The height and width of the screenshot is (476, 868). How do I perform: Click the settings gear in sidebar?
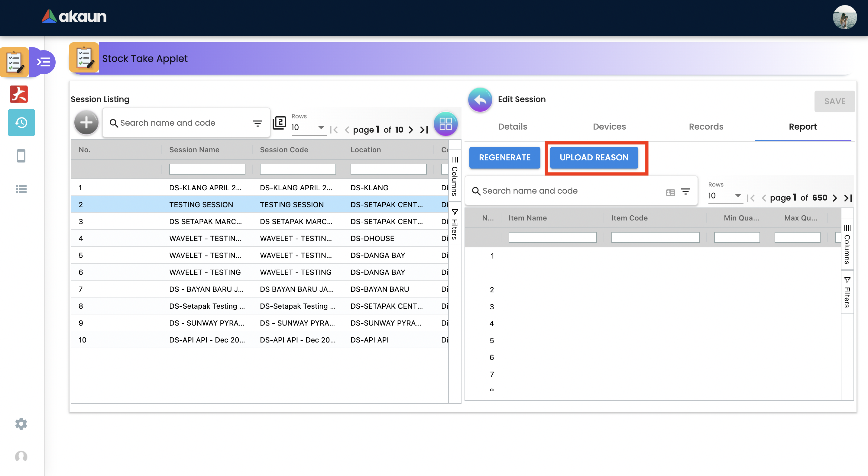pyautogui.click(x=21, y=423)
